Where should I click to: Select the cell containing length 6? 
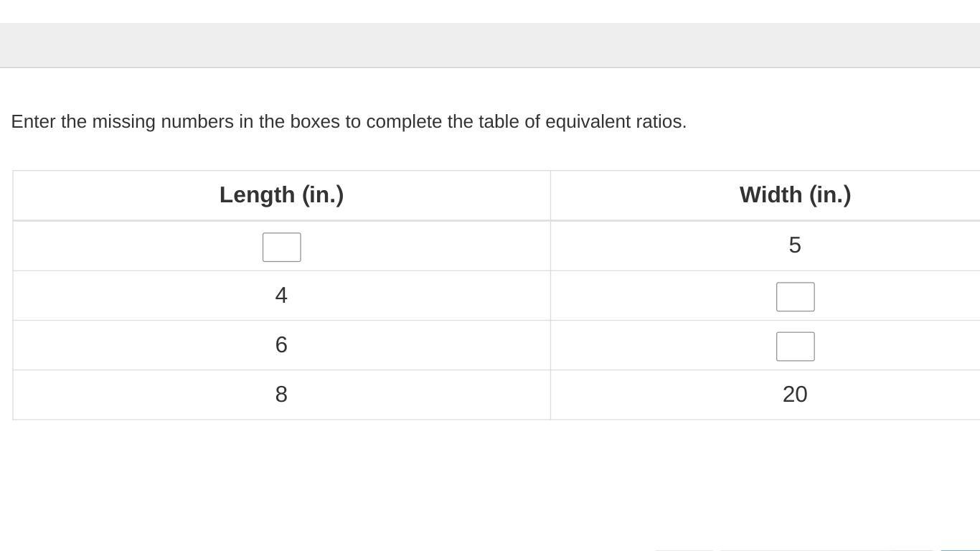point(281,345)
